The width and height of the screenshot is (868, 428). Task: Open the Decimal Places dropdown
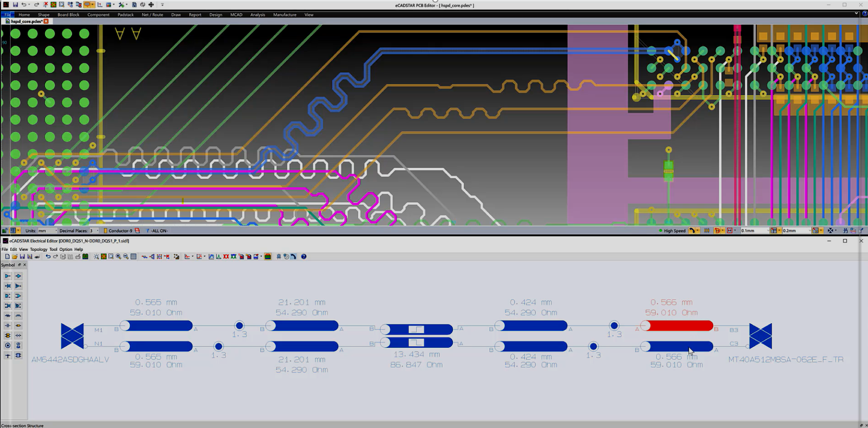[x=97, y=231]
